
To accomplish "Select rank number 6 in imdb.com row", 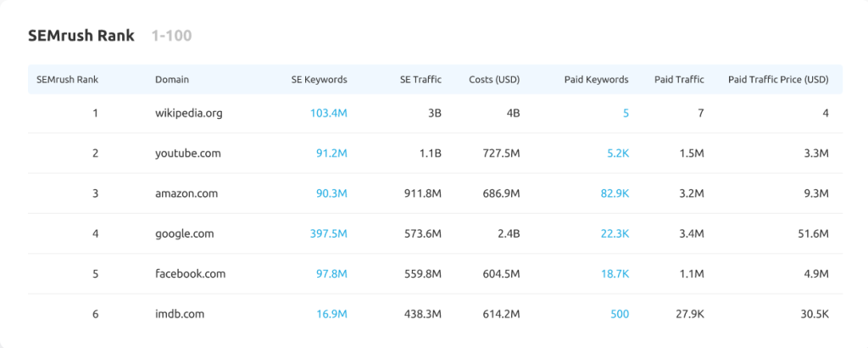I will coord(95,314).
